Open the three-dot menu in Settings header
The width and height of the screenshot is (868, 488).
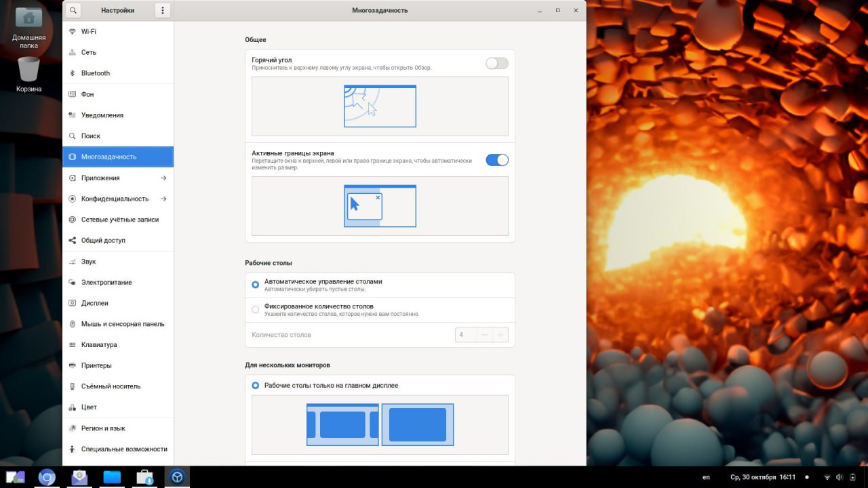(162, 10)
